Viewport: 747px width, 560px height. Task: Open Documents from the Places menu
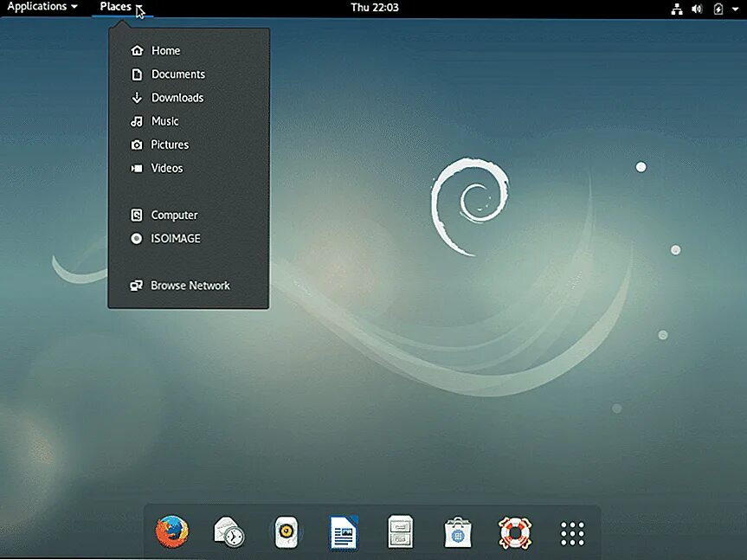(x=189, y=74)
